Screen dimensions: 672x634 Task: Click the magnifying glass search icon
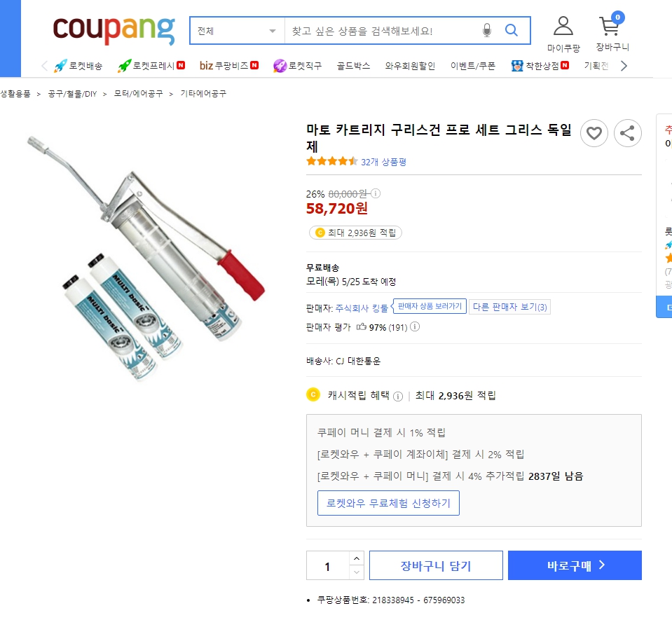point(512,31)
